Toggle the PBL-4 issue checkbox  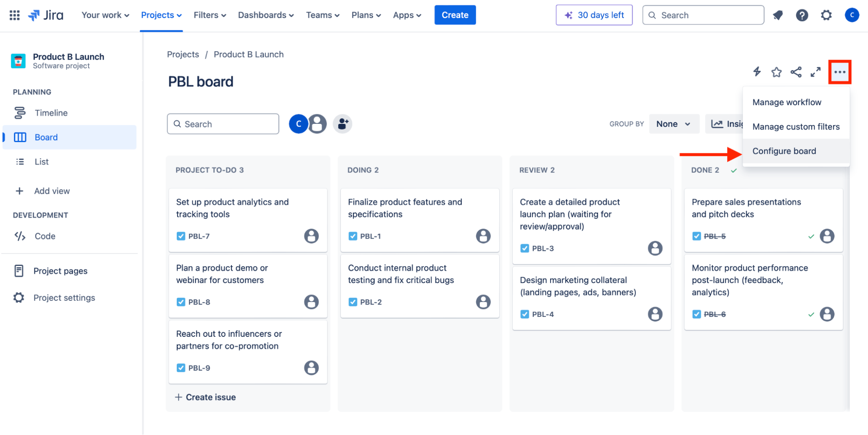coord(525,314)
